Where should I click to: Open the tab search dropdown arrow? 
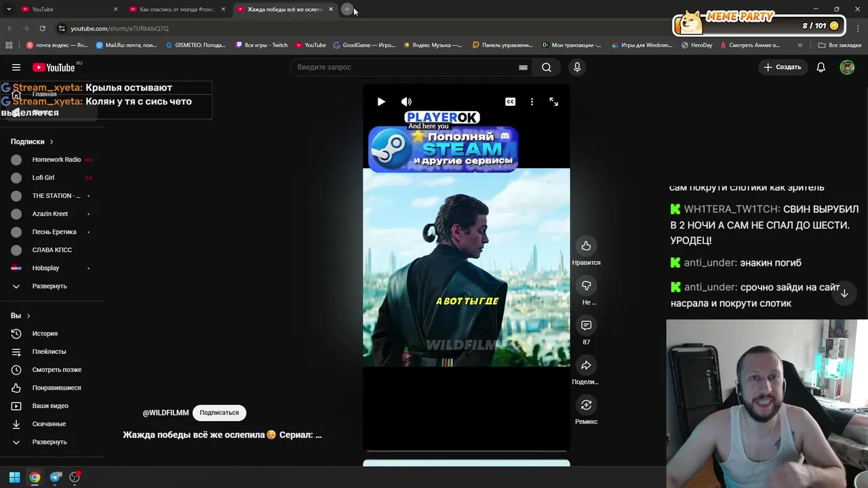click(9, 9)
